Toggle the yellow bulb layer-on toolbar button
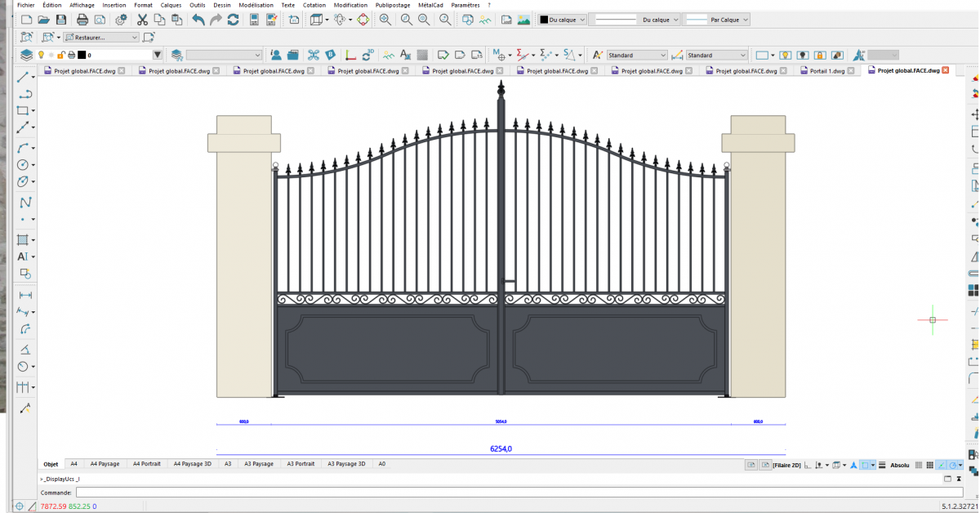The width and height of the screenshot is (980, 513). click(x=785, y=55)
